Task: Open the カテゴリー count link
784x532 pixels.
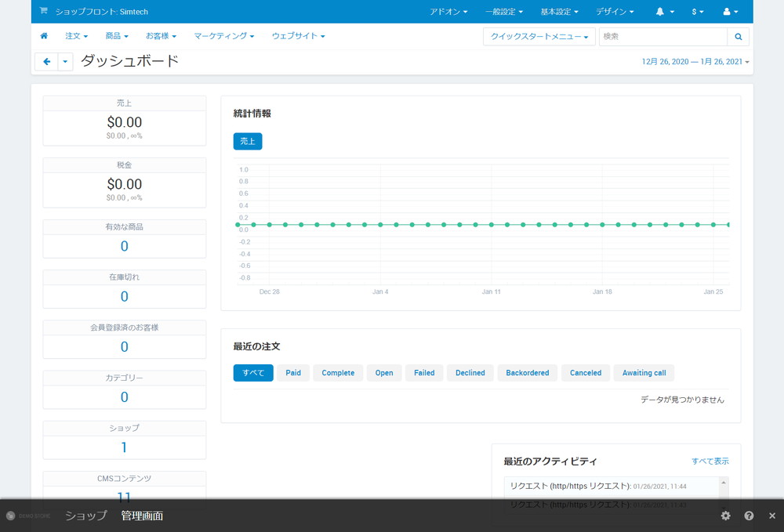Action: point(125,397)
